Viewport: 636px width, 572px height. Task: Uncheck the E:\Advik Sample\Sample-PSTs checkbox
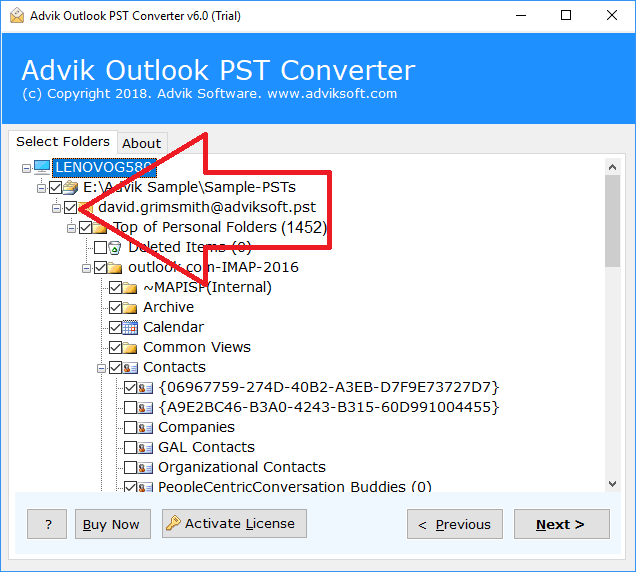(56, 187)
